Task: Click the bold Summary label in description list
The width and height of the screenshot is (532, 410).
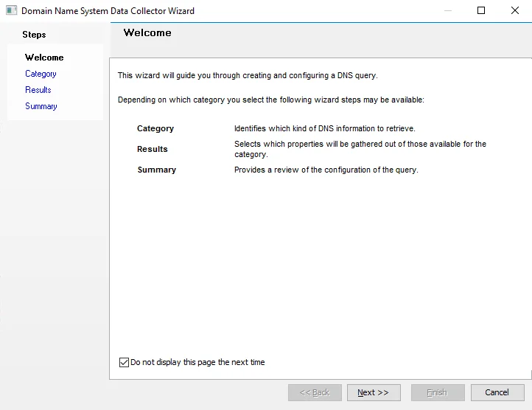Action: tap(157, 170)
